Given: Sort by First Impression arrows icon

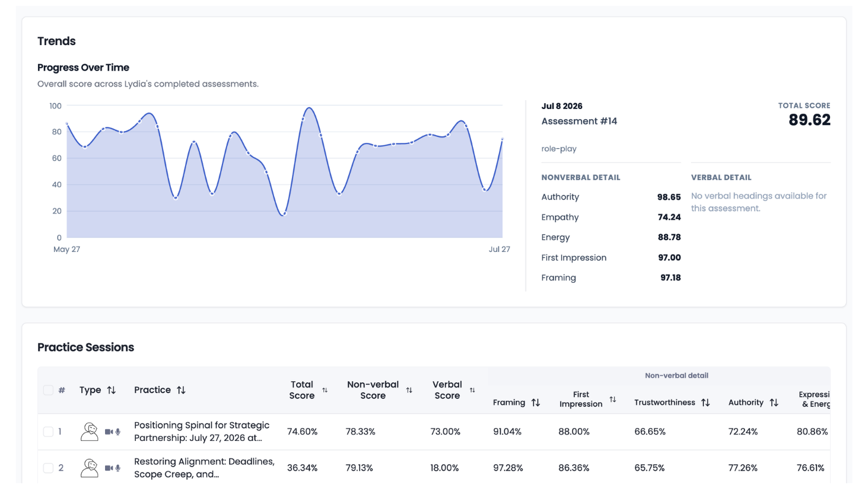Looking at the screenshot, I should (x=613, y=399).
